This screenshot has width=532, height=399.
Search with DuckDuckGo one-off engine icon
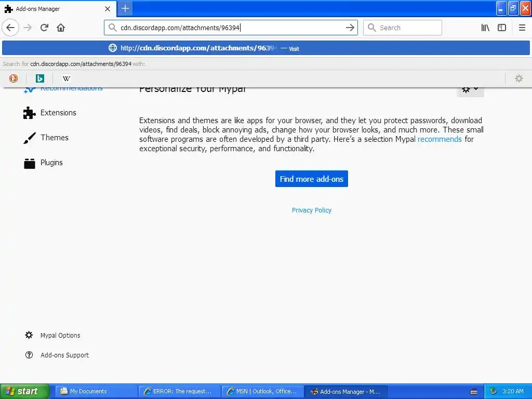tap(13, 78)
